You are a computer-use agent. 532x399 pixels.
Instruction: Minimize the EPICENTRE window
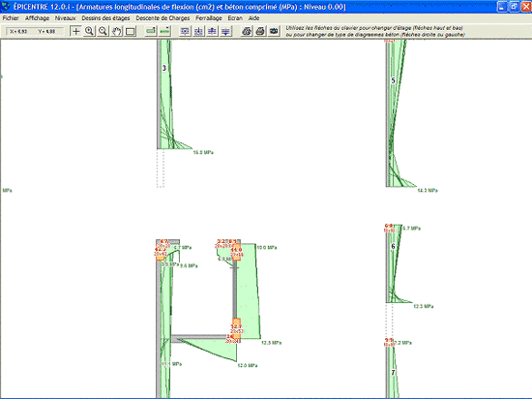[502, 7]
